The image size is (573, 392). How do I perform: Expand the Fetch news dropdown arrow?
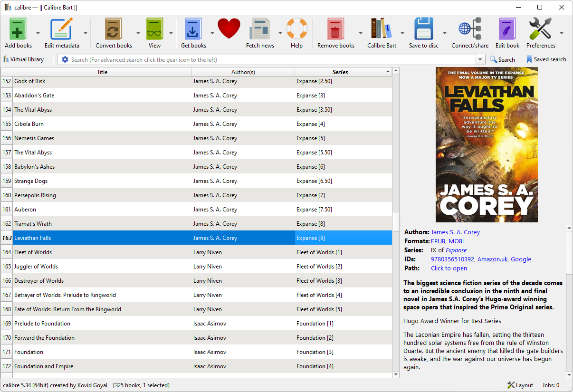(280, 33)
